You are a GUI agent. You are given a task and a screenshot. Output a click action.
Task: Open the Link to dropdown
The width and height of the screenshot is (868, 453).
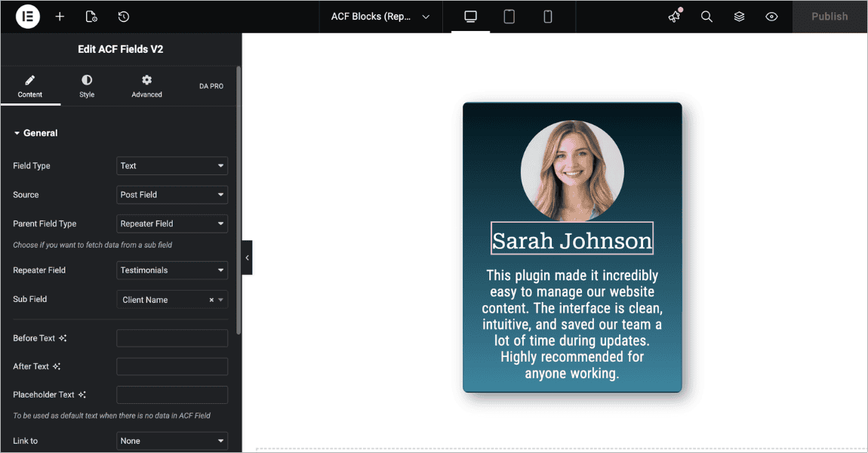point(172,441)
